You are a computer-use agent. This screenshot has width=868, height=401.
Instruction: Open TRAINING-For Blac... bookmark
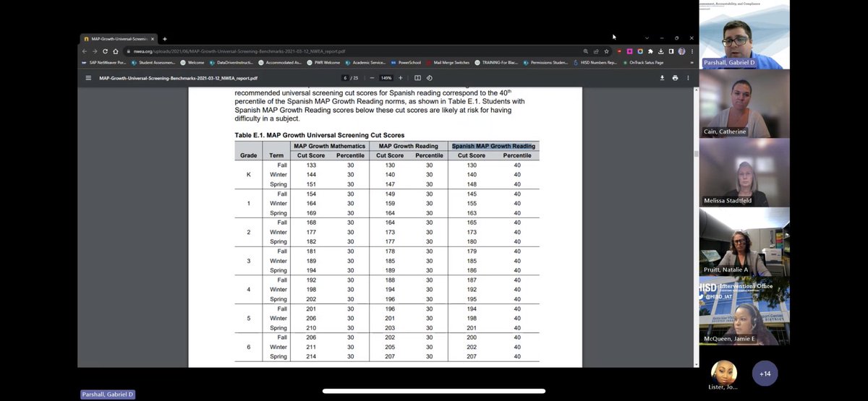click(496, 63)
